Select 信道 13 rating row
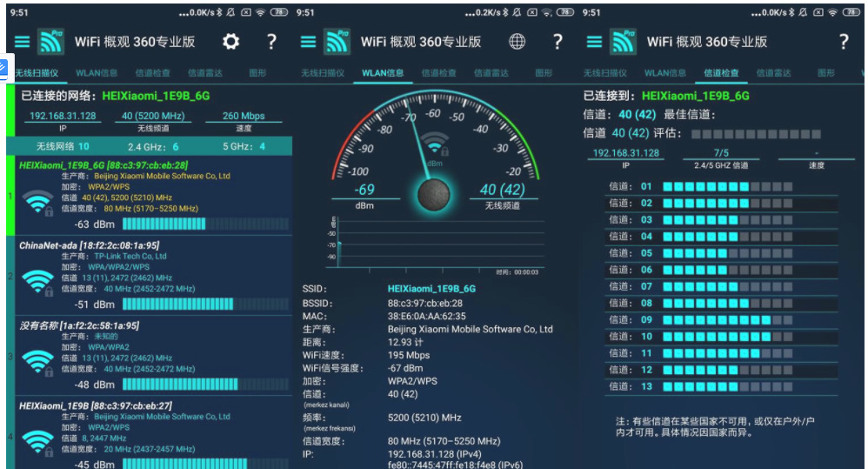The width and height of the screenshot is (868, 469). (721, 386)
